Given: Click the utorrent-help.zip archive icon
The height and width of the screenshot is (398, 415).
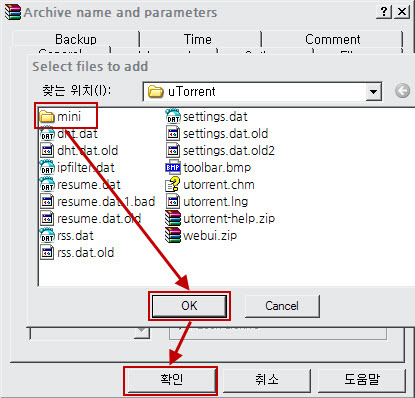Looking at the screenshot, I should [173, 219].
